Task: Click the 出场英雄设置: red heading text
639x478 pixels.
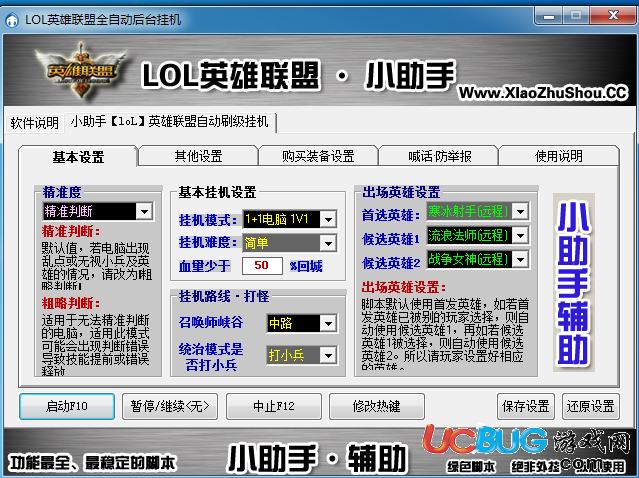Action: click(403, 287)
